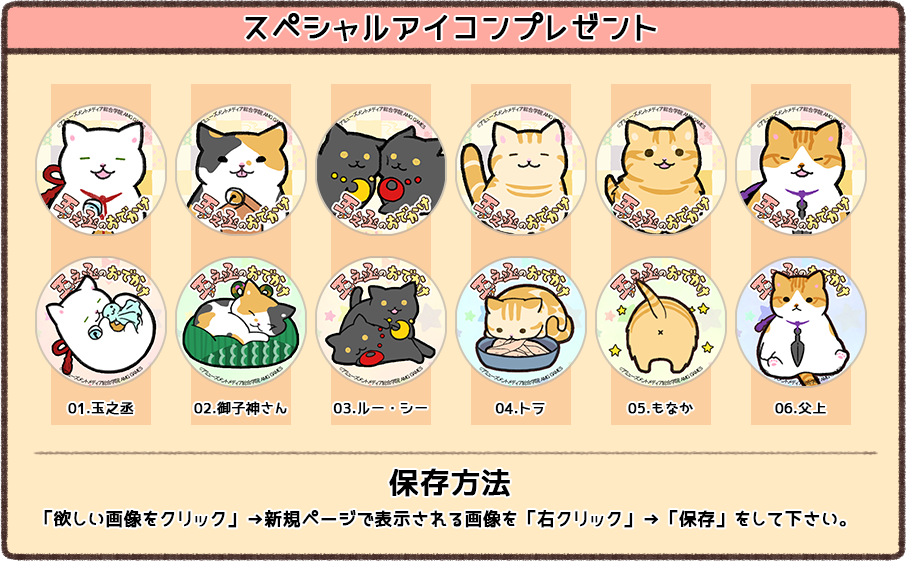Select the black cats playing bottom icon
Screen dimensions: 906x561
pyautogui.click(x=381, y=322)
